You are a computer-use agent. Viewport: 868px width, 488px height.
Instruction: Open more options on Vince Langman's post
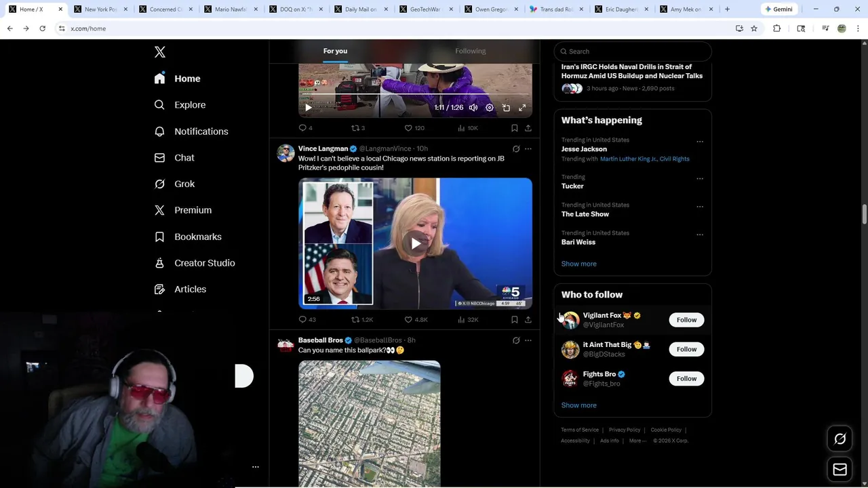pyautogui.click(x=528, y=149)
